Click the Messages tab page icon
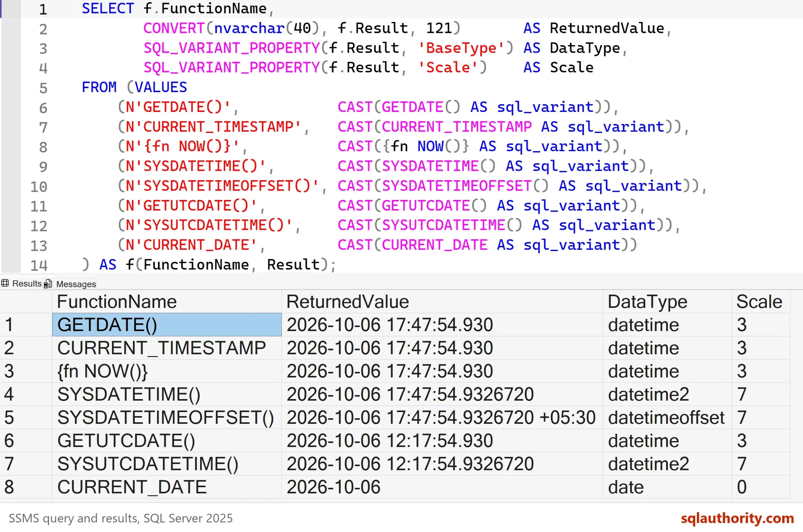 point(48,284)
